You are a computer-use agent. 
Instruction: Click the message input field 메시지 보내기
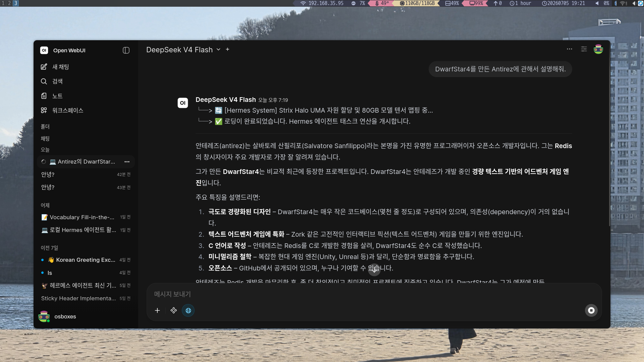pos(374,294)
